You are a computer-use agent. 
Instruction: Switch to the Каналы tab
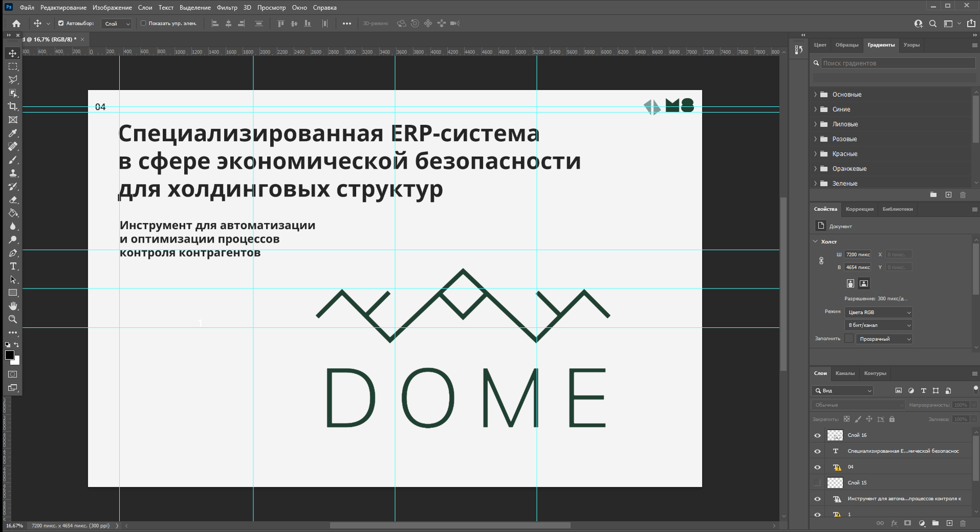pyautogui.click(x=845, y=373)
